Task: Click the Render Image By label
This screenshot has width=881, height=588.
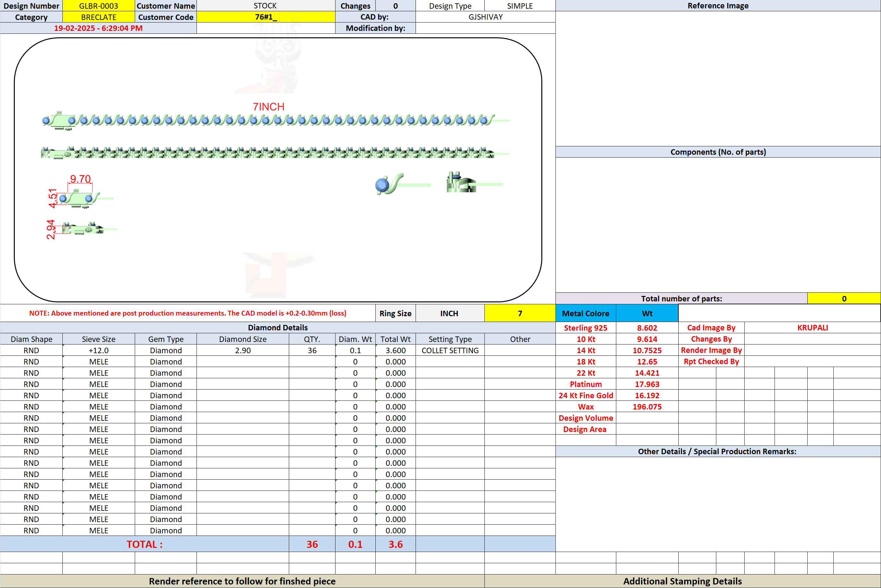Action: pyautogui.click(x=711, y=350)
